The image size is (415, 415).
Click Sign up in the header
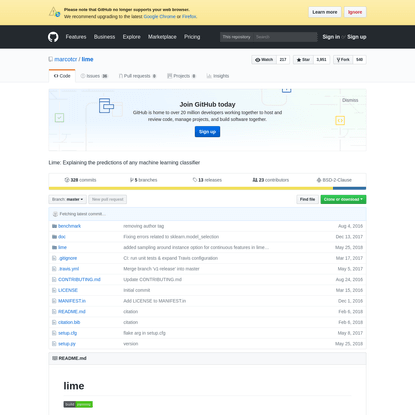pos(357,37)
